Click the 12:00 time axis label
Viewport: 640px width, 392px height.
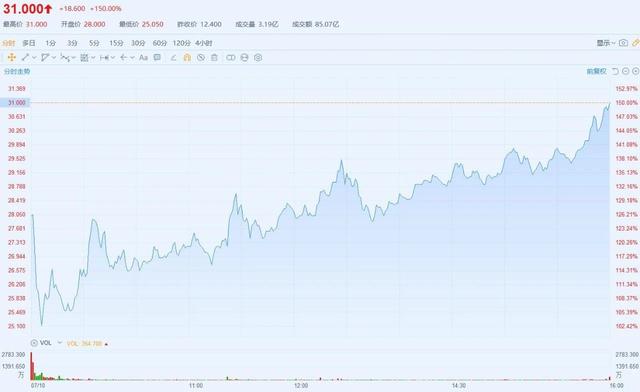pos(301,385)
